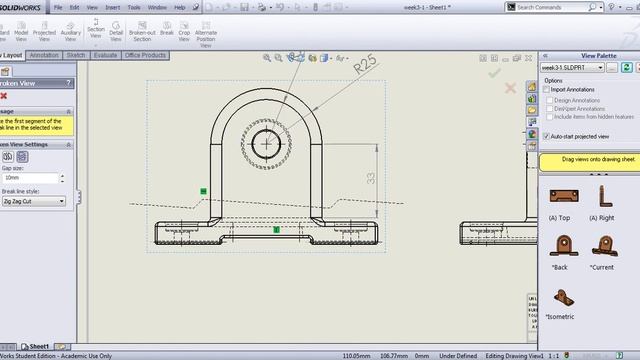Open the Help menu
The width and height of the screenshot is (640, 360).
[x=180, y=7]
